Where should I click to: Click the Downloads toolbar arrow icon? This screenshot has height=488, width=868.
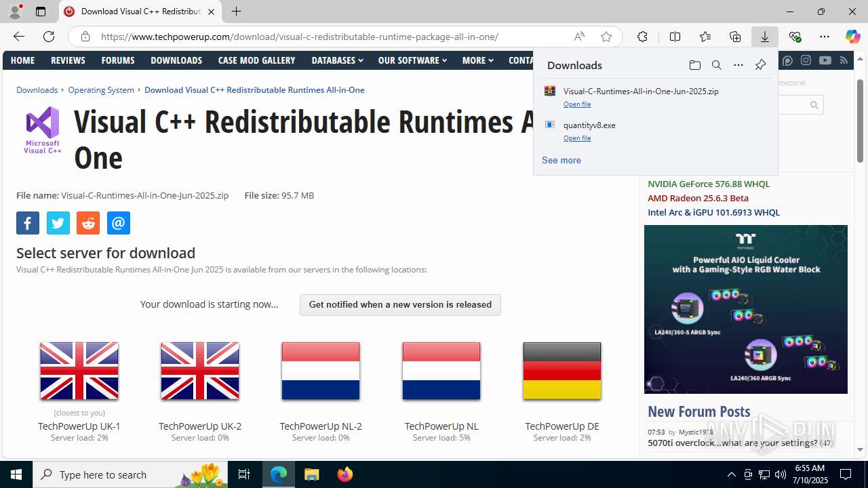765,37
